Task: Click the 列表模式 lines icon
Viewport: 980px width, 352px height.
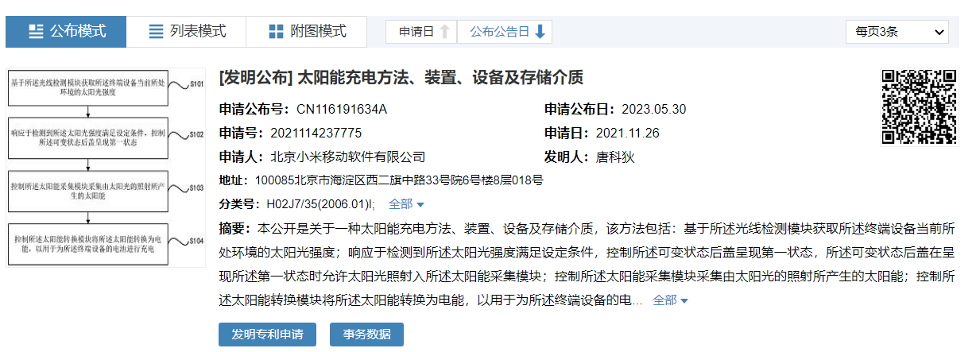Action: (x=157, y=32)
